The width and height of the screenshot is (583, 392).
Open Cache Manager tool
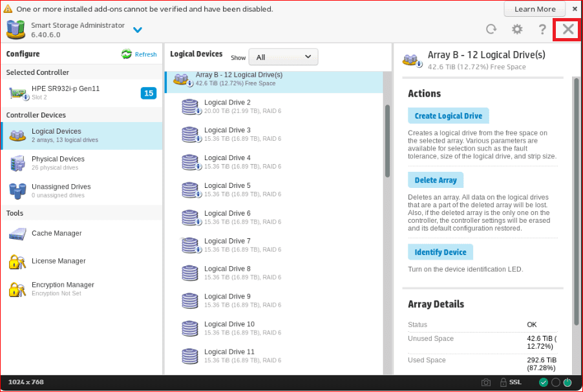pyautogui.click(x=56, y=234)
